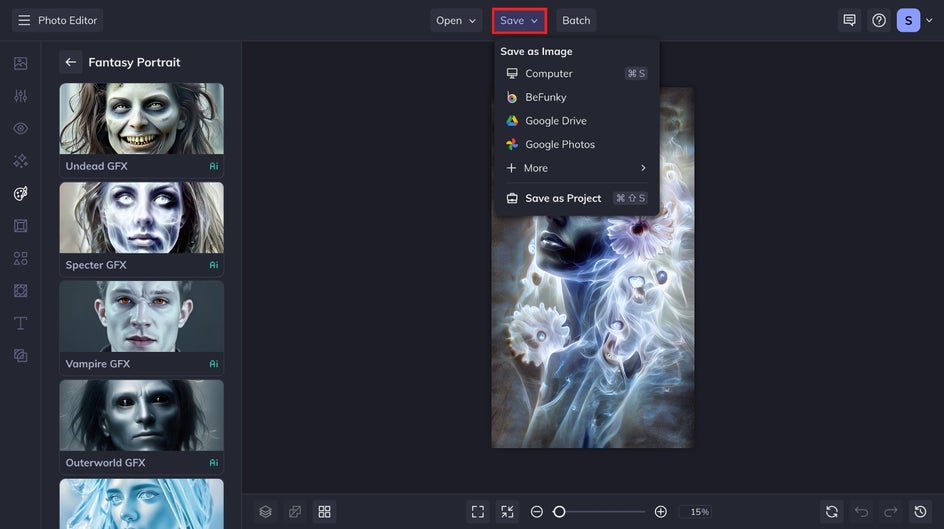This screenshot has width=944, height=529.
Task: Click the Fantasy Portrait heading
Action: pyautogui.click(x=134, y=62)
